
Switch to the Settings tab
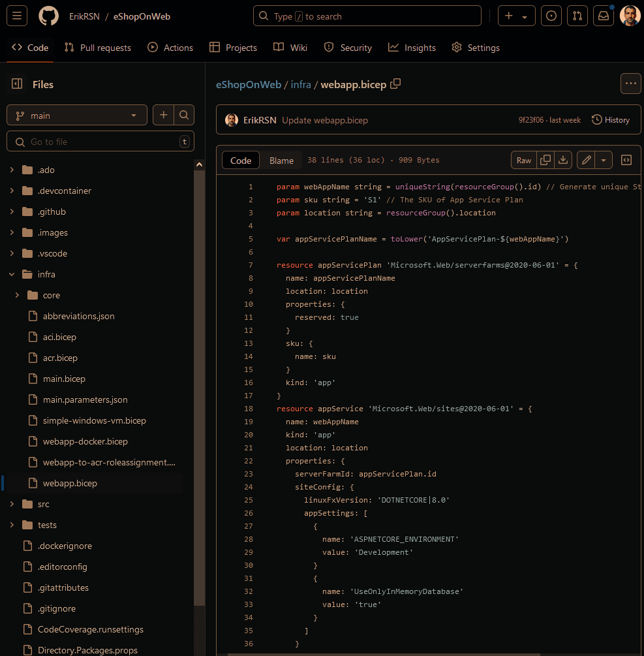(476, 48)
